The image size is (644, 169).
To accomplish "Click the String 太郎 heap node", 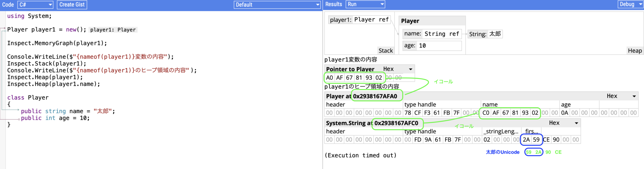I will (485, 34).
